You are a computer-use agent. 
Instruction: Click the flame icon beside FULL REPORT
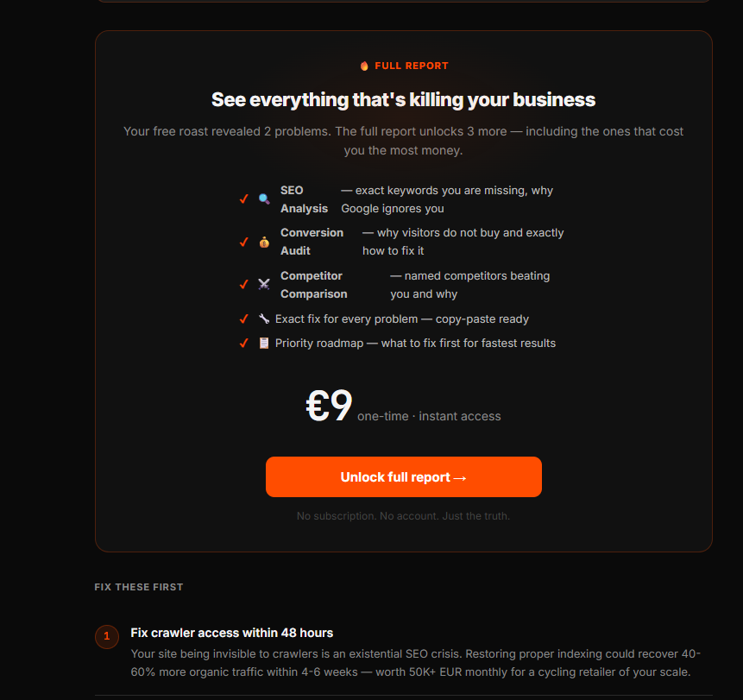tap(364, 66)
